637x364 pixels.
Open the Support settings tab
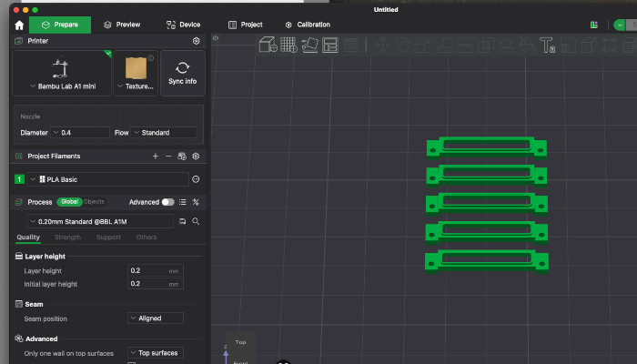point(108,238)
